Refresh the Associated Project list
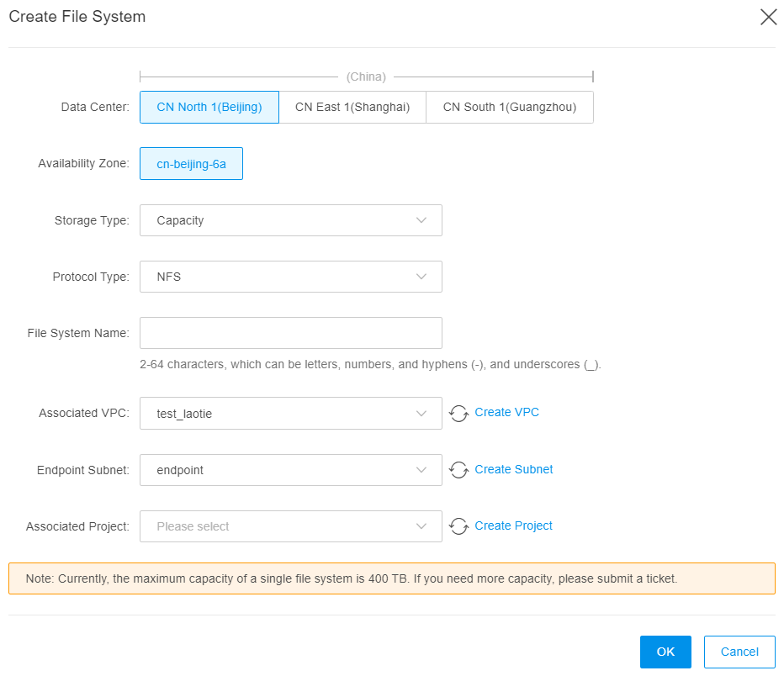 (458, 526)
